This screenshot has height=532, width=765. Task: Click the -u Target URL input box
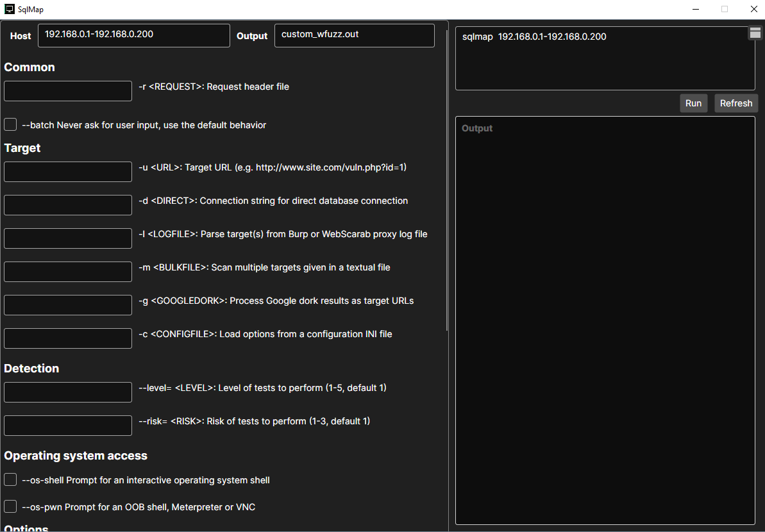[68, 171]
